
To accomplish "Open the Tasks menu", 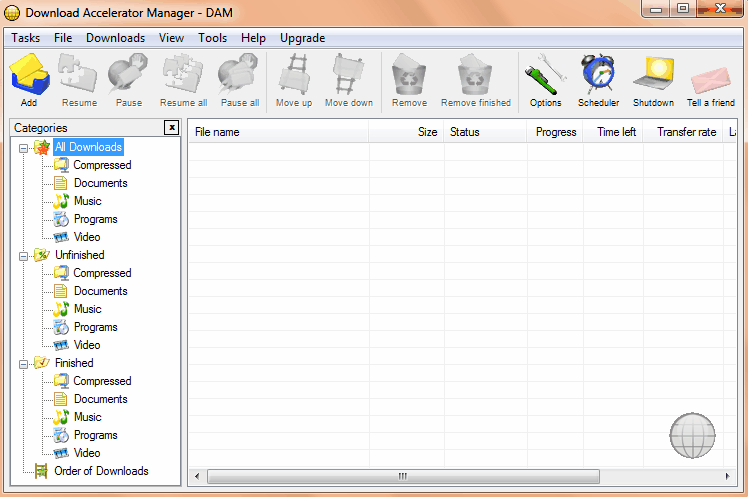I will [26, 38].
